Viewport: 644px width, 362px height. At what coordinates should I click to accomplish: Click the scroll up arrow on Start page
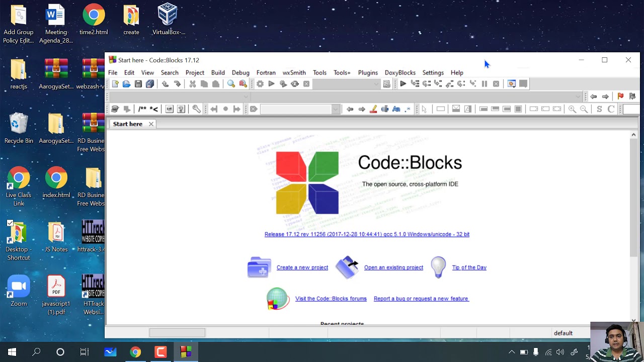633,134
